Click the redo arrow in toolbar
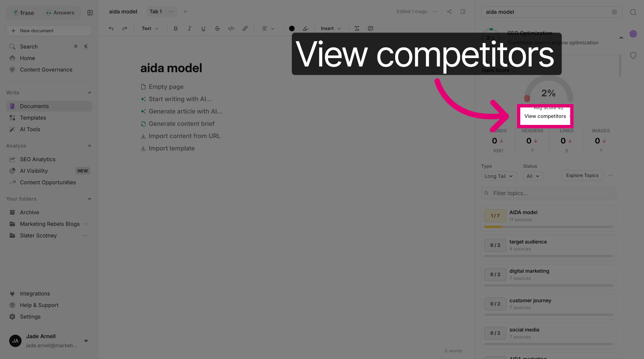The width and height of the screenshot is (644, 359). pyautogui.click(x=125, y=29)
